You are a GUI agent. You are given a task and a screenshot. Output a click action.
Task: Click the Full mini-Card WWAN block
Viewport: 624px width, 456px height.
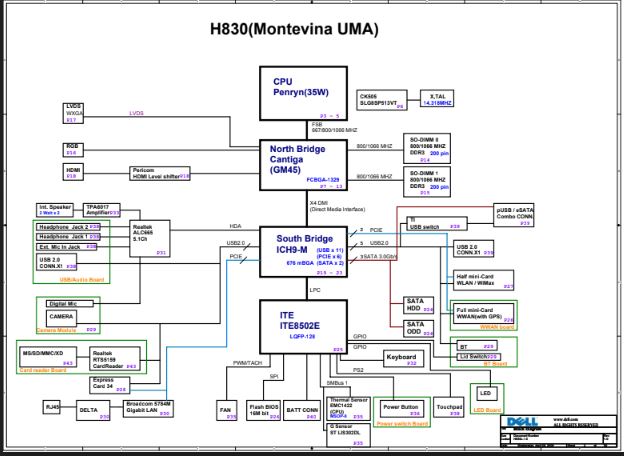pyautogui.click(x=484, y=314)
